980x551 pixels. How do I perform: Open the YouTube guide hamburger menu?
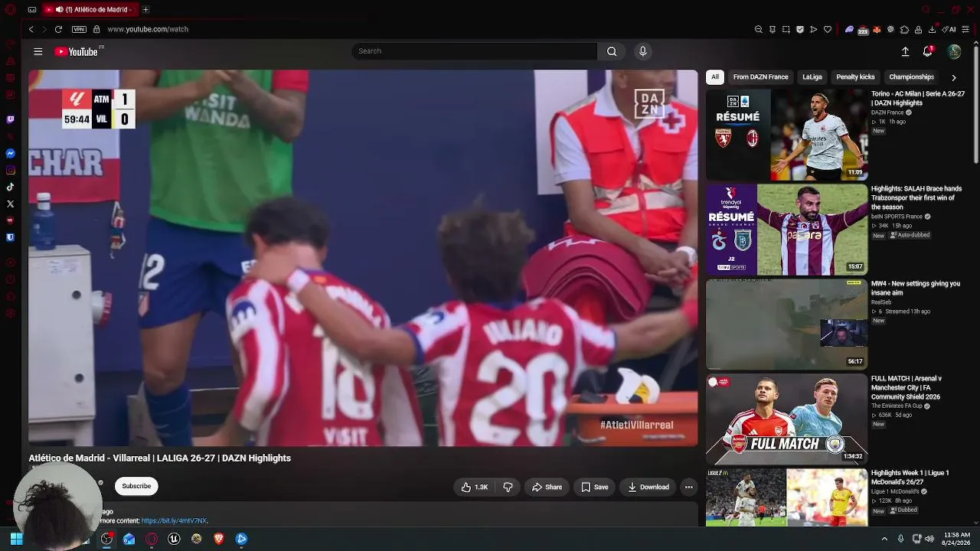click(x=38, y=51)
